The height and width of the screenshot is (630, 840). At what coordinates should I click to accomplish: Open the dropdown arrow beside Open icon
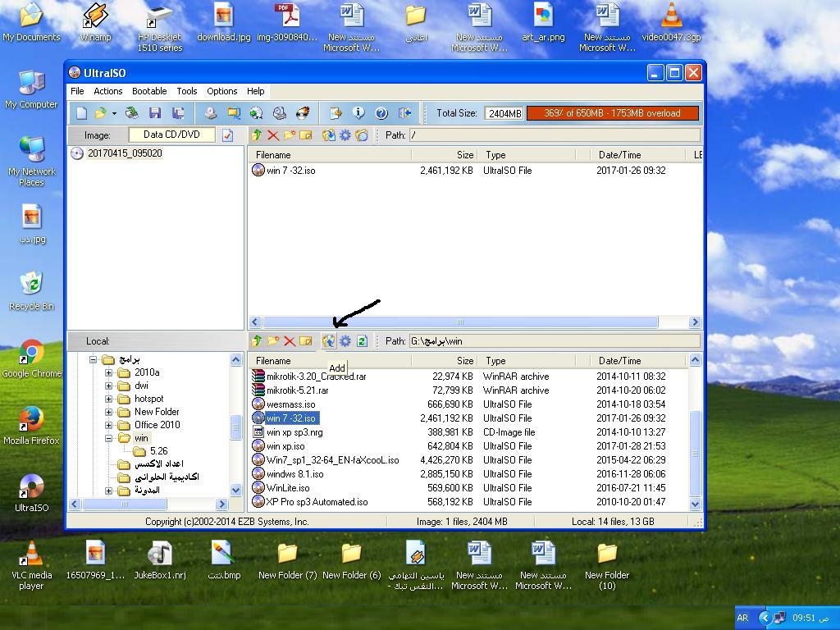click(114, 113)
